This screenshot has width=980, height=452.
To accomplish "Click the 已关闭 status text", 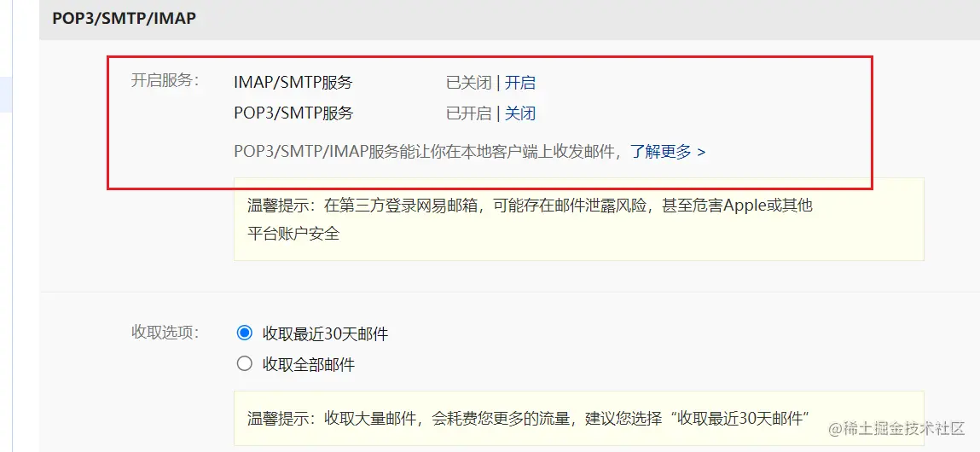I will point(468,83).
